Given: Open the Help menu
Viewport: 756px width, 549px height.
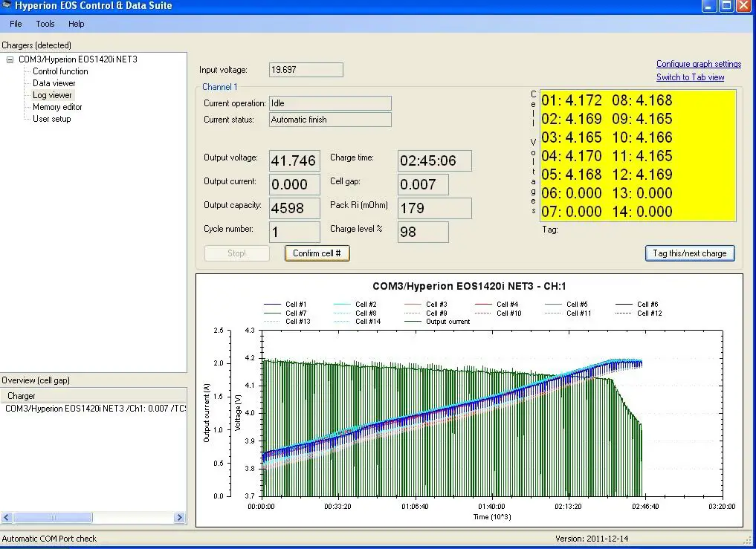Looking at the screenshot, I should tap(76, 24).
